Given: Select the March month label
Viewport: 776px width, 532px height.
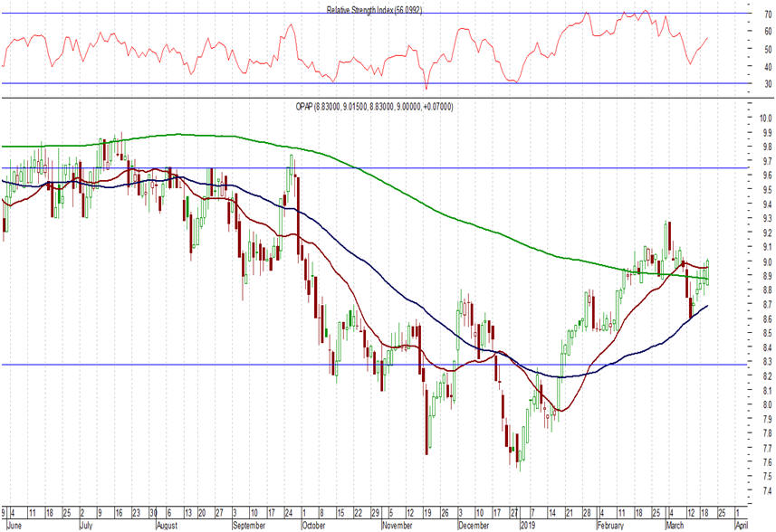Looking at the screenshot, I should coord(674,525).
